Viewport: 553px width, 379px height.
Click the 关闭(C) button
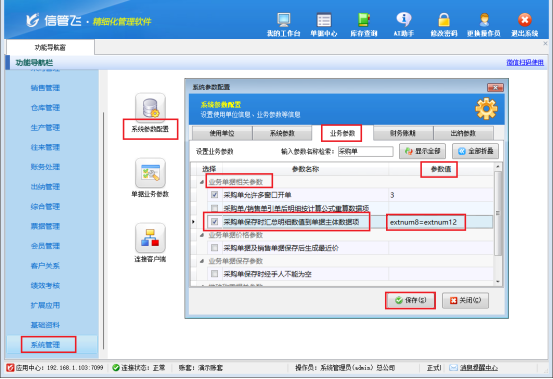pos(465,300)
